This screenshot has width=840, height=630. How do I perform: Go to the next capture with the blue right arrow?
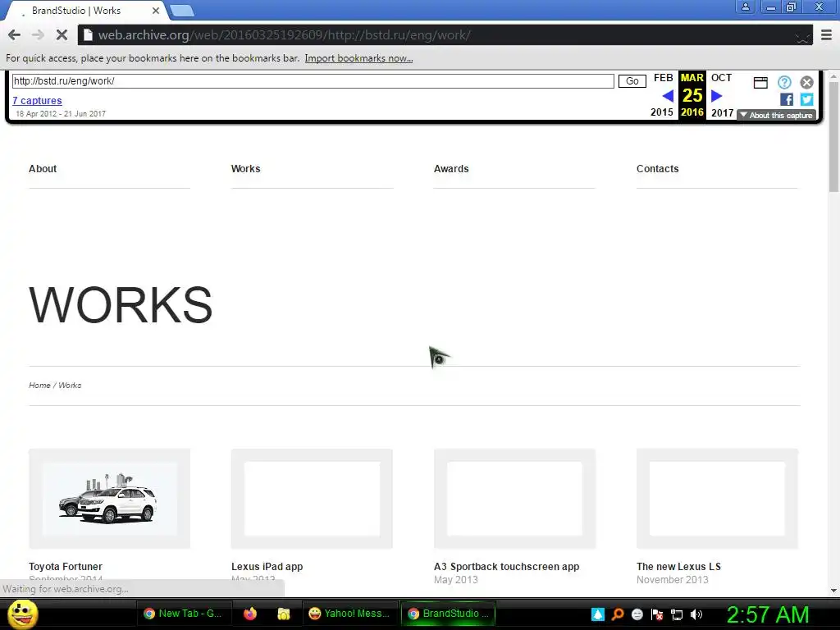pyautogui.click(x=717, y=96)
